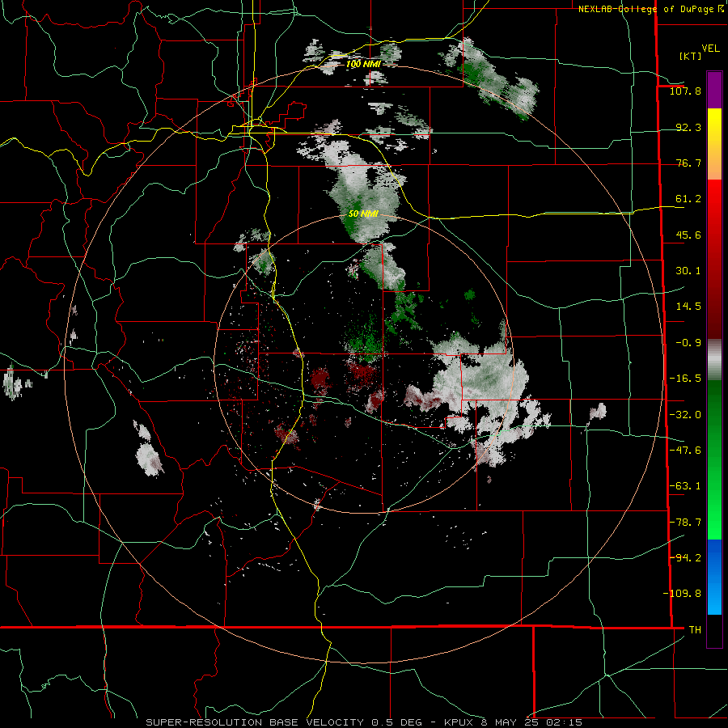Select the 45.6 scale value
Image resolution: width=728 pixels, height=728 pixels.
[x=688, y=235]
